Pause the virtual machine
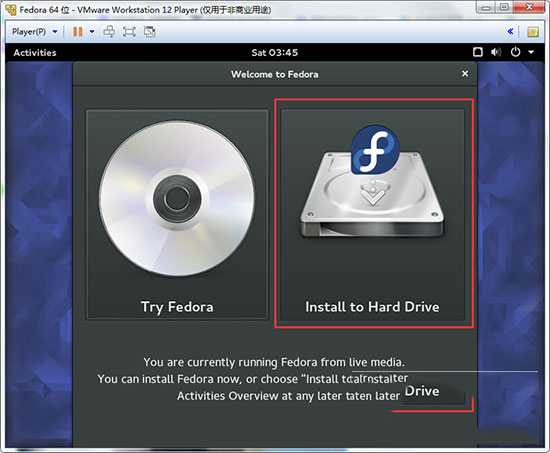Viewport: 550px width, 453px height. point(78,32)
